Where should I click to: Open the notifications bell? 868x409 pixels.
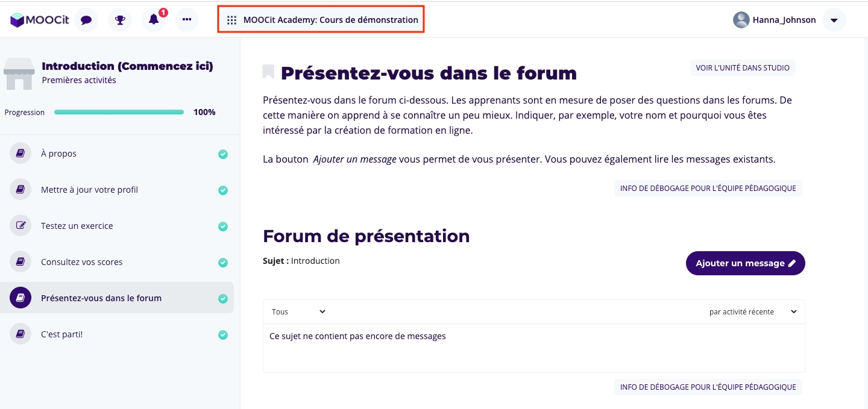[x=154, y=20]
